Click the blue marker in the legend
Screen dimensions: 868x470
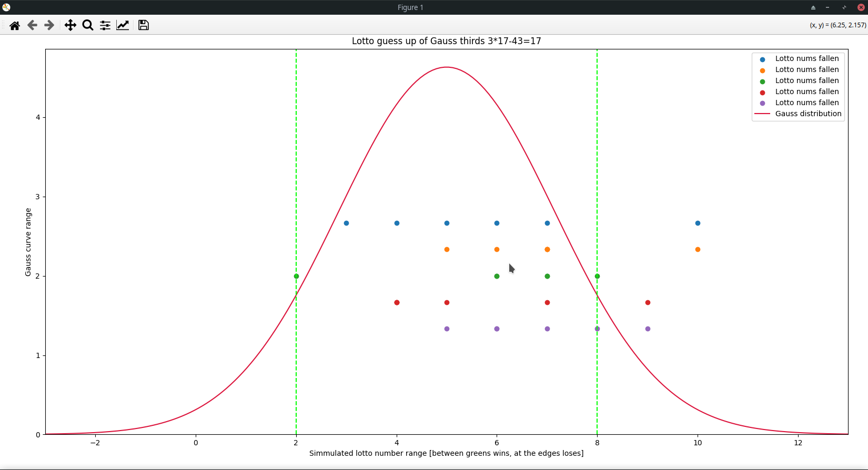(x=762, y=59)
